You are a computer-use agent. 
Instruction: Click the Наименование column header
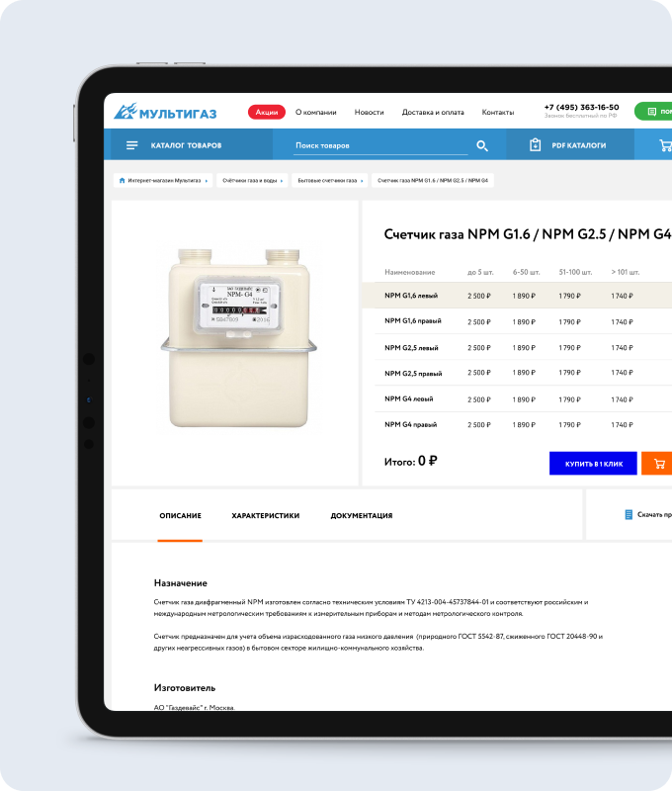click(409, 272)
